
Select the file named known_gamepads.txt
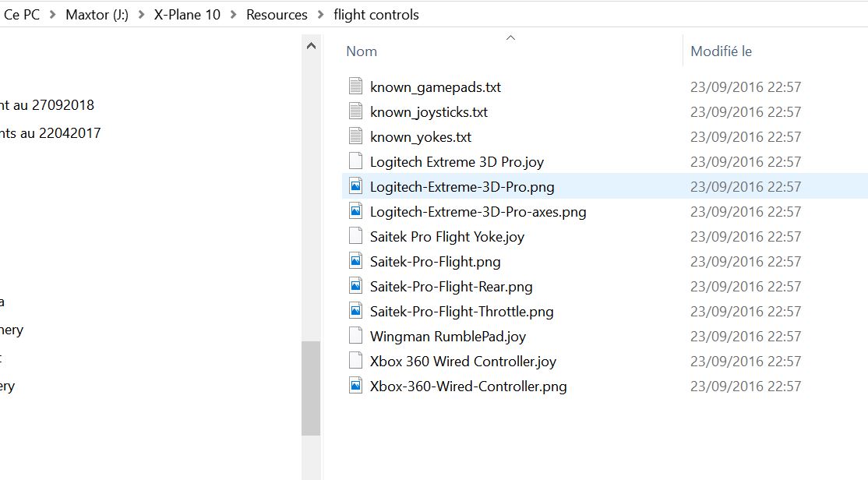click(x=435, y=87)
